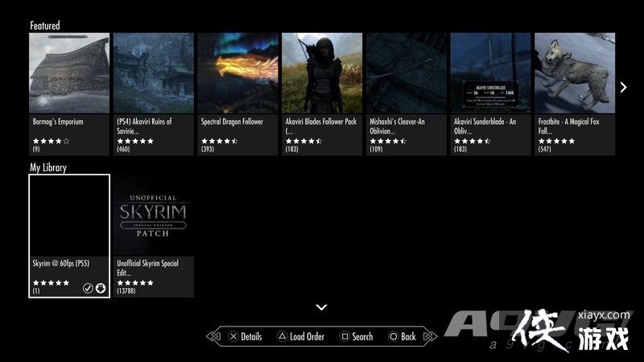Viewport: 644px width, 362px height.
Task: Select Unofficial Skyrim Special Edition Patch thumbnail
Action: (x=153, y=213)
